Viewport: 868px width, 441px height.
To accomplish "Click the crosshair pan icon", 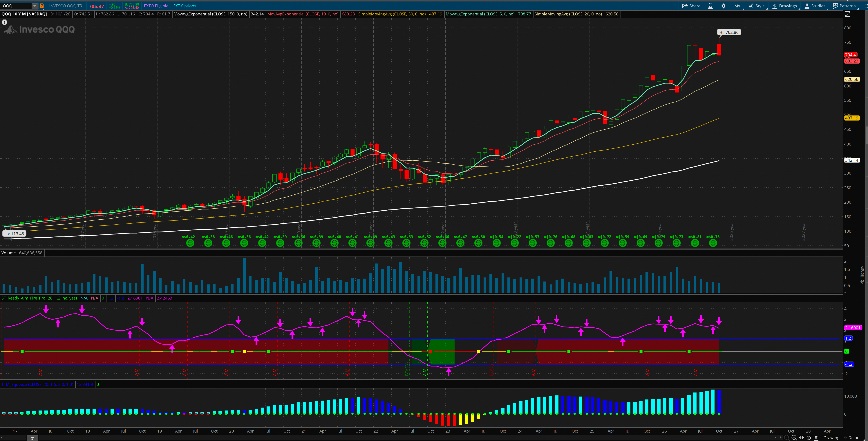I will (809, 438).
